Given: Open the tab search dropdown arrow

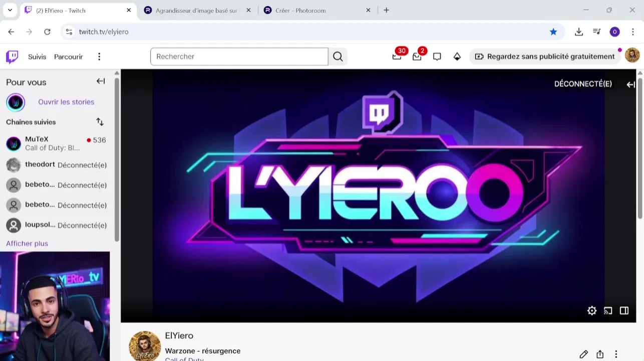Looking at the screenshot, I should (10, 10).
